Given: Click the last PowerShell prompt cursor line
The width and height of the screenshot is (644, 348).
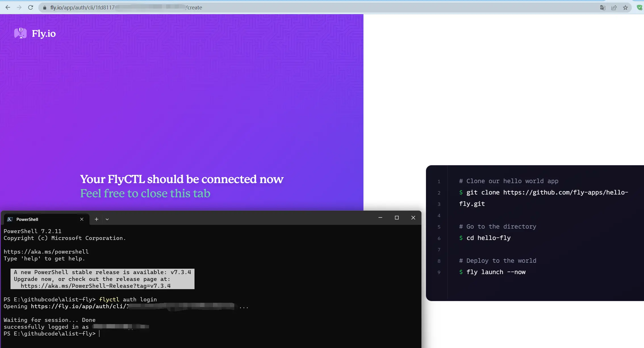Looking at the screenshot, I should click(52, 333).
